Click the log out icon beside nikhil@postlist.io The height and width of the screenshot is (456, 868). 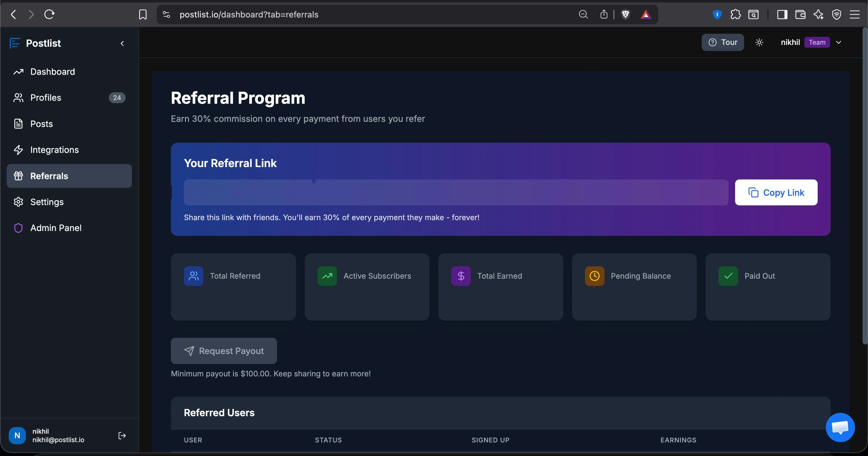(122, 435)
